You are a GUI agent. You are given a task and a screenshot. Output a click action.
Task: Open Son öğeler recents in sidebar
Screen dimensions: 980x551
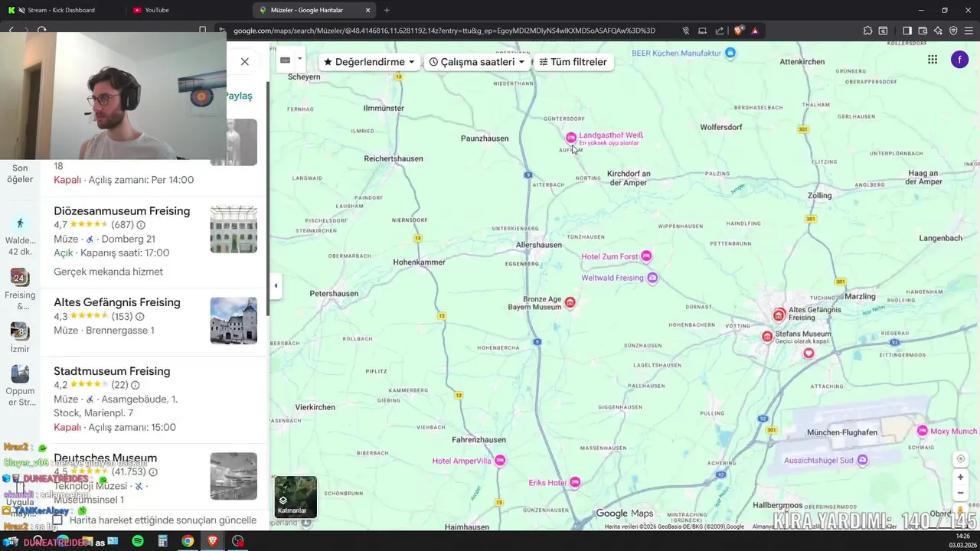pos(20,173)
